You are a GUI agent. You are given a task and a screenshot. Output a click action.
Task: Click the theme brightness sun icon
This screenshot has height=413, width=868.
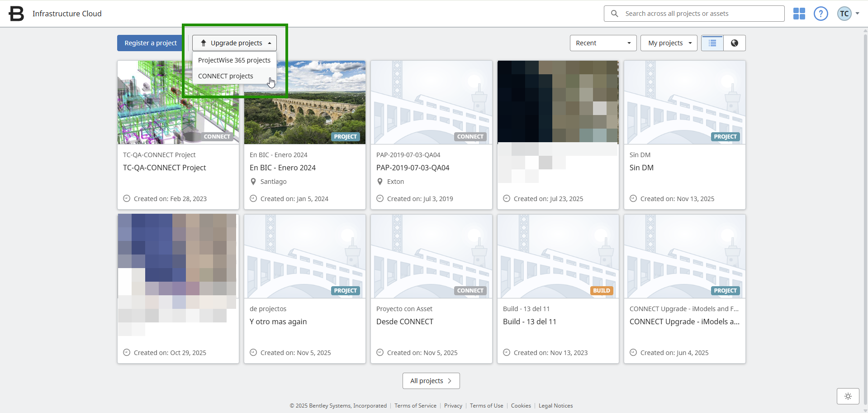[x=848, y=396]
